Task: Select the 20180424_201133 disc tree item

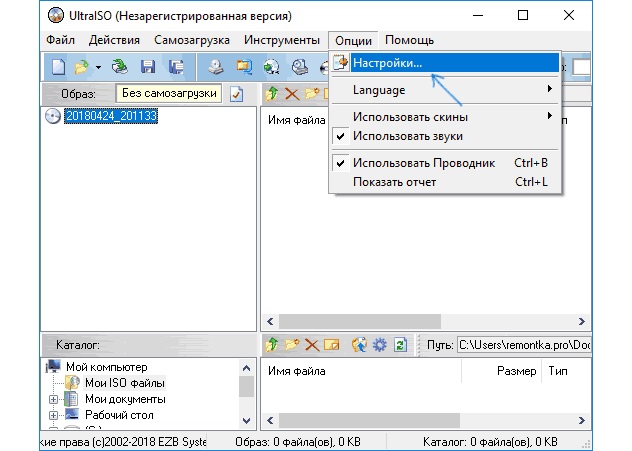Action: (x=111, y=116)
